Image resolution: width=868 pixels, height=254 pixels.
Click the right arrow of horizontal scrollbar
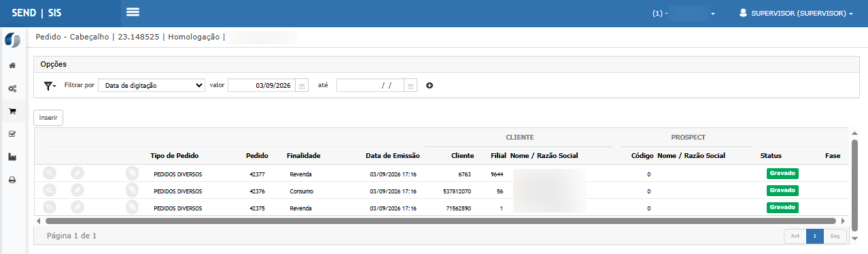(x=844, y=221)
